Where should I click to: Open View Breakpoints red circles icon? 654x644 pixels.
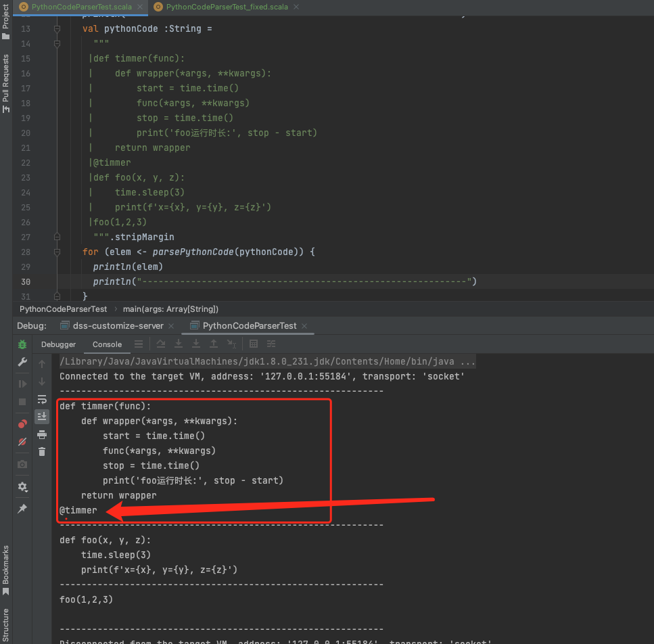pyautogui.click(x=22, y=423)
